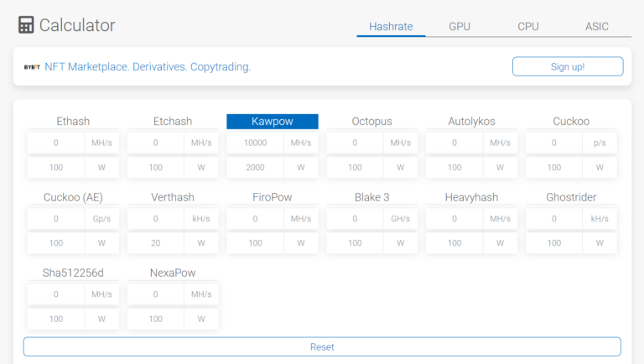Click the Kawpow hashrate input field
Image resolution: width=644 pixels, height=364 pixels.
pyautogui.click(x=255, y=143)
